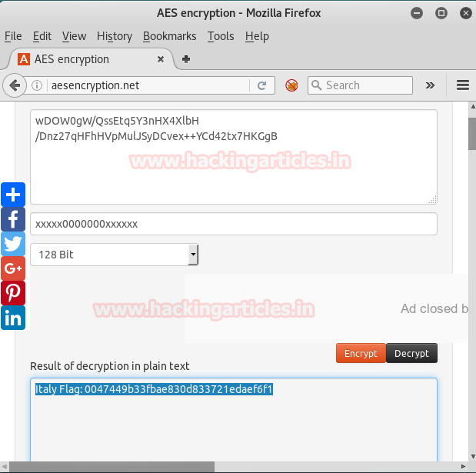Screen dimensions: 476x473
Task: Click the NoScript blocked-scripts toolbar icon
Action: [x=291, y=85]
